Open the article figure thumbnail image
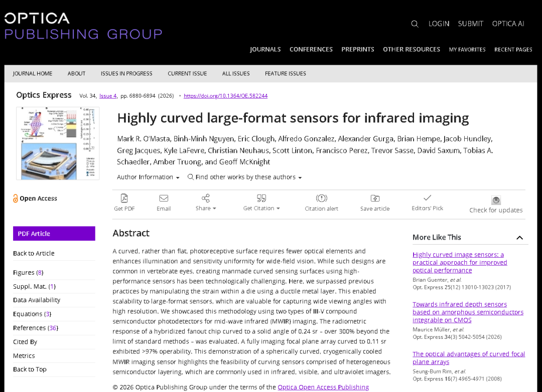This screenshot has width=542, height=392. point(58,143)
